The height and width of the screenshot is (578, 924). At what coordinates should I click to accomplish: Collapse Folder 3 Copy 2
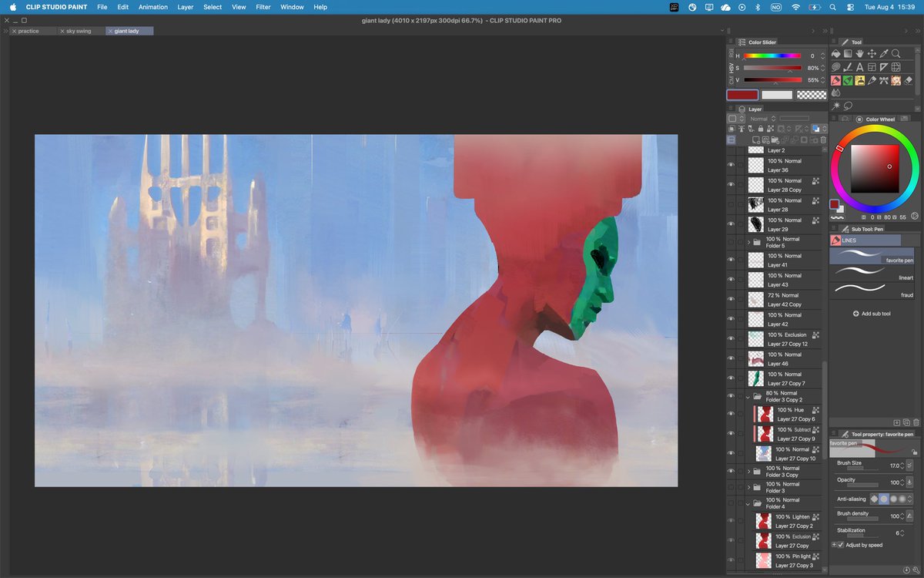(x=749, y=397)
